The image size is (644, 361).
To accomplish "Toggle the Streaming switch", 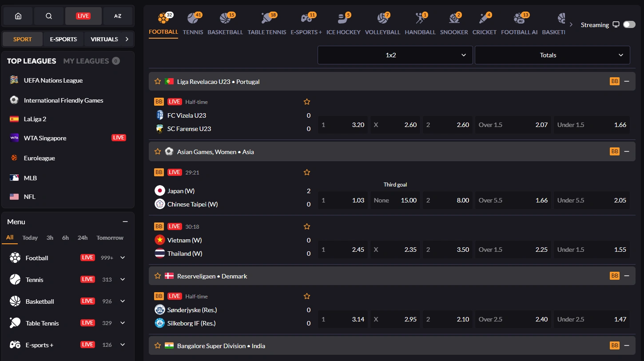I will point(629,24).
